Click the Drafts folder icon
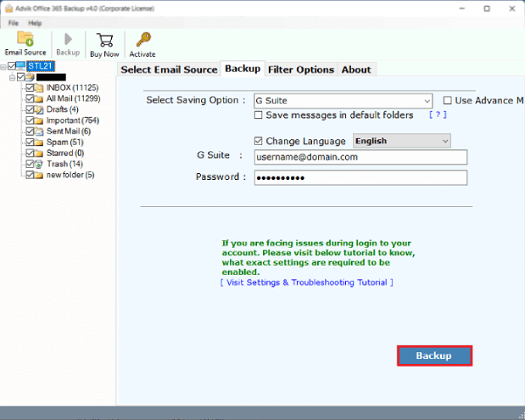Image resolution: width=525 pixels, height=420 pixels. click(x=40, y=109)
